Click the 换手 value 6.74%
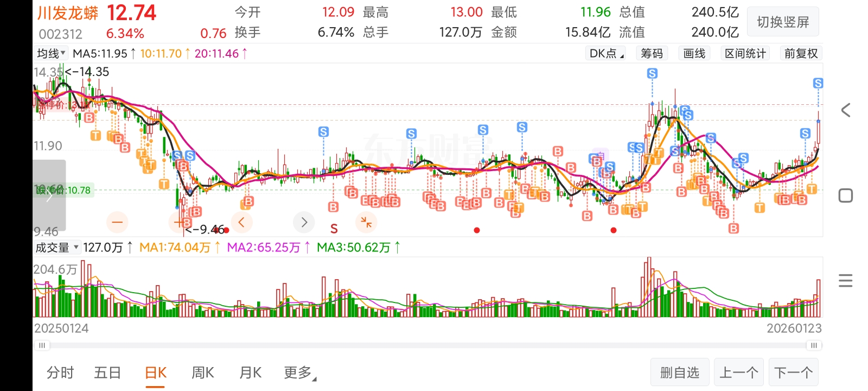Viewport: 868px width, 391px height. [x=336, y=33]
